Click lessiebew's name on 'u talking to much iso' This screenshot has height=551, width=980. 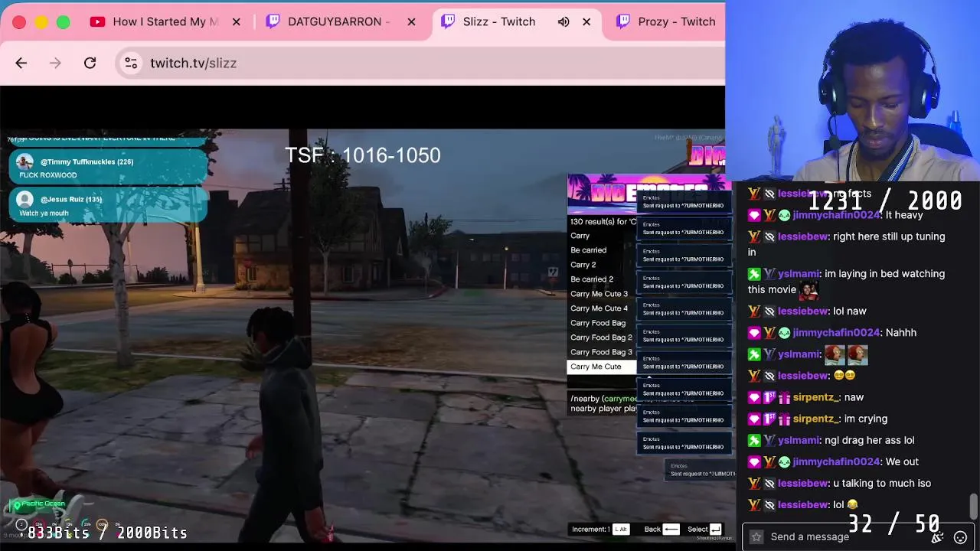802,483
